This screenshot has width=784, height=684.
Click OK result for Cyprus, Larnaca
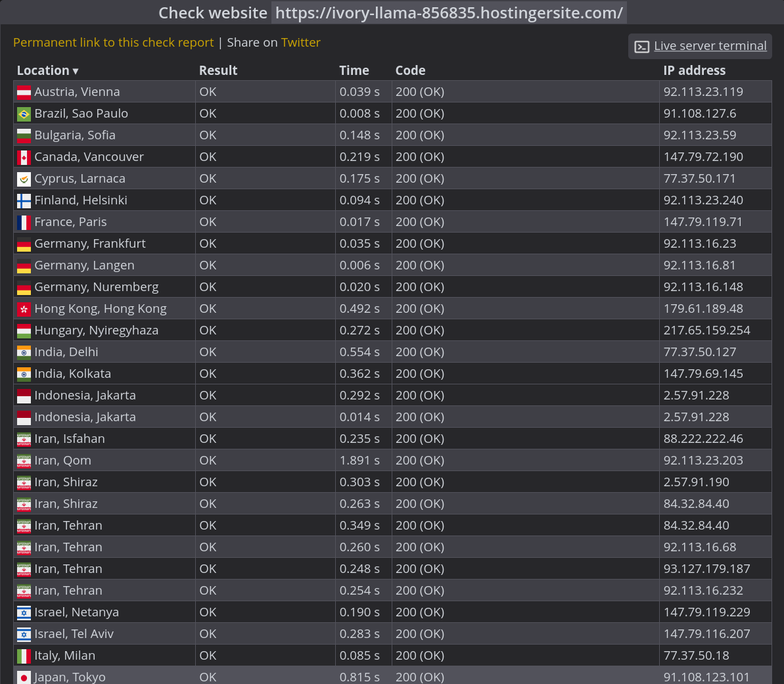208,179
